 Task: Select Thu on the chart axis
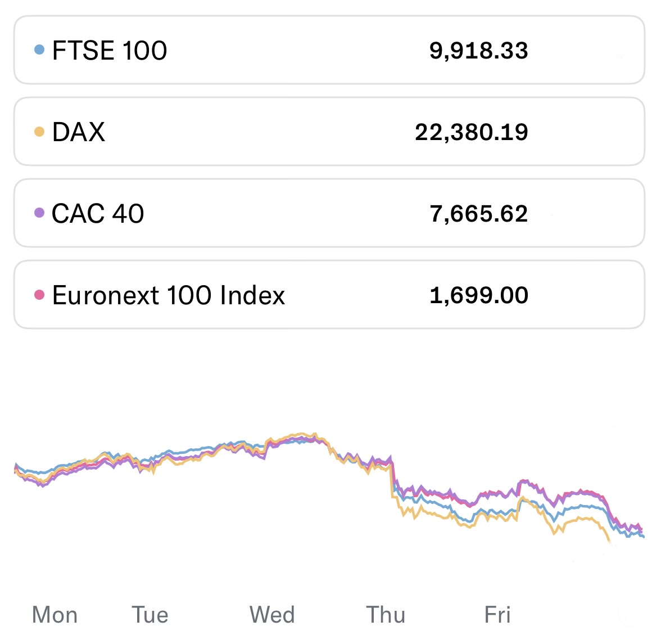(386, 615)
